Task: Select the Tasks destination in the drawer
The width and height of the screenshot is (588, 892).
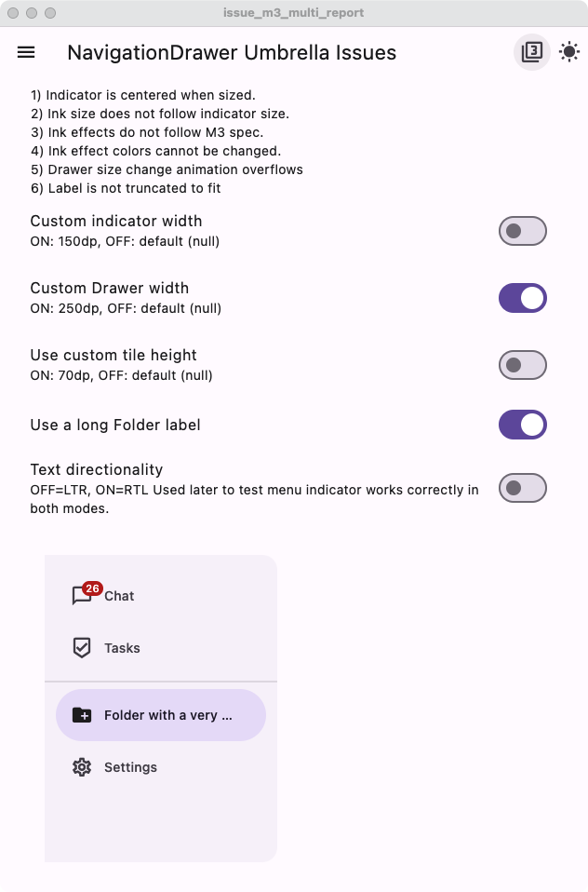Action: click(x=121, y=648)
